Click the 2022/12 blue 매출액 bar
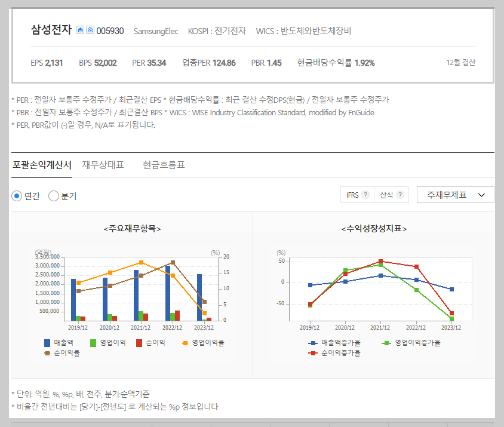504x427 pixels. [x=168, y=293]
